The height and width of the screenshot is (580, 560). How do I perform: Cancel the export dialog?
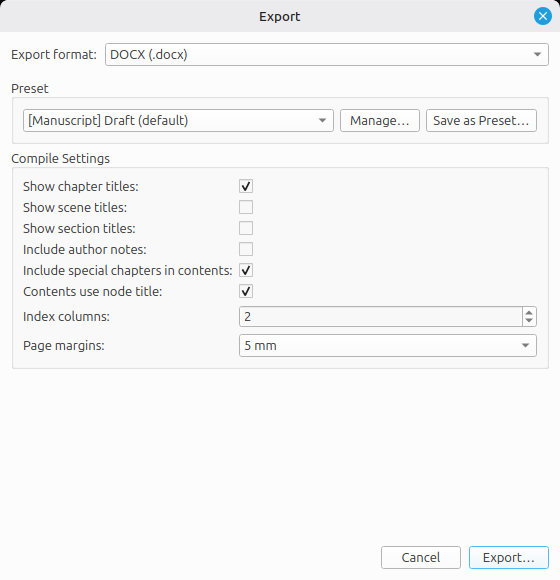coord(421,557)
